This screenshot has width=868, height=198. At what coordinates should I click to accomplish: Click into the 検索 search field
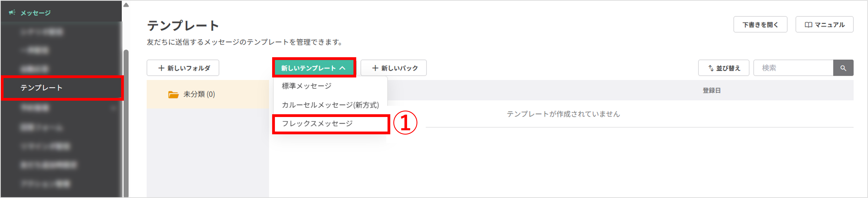pyautogui.click(x=793, y=68)
